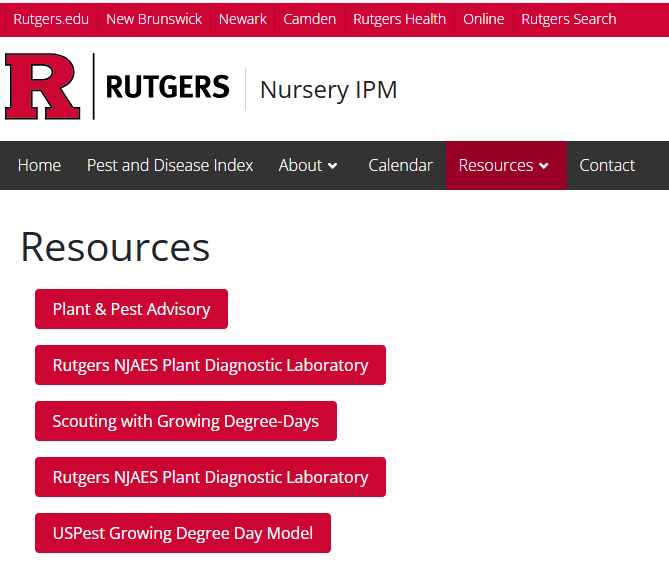
Task: Open the Calendar menu item
Action: [400, 166]
